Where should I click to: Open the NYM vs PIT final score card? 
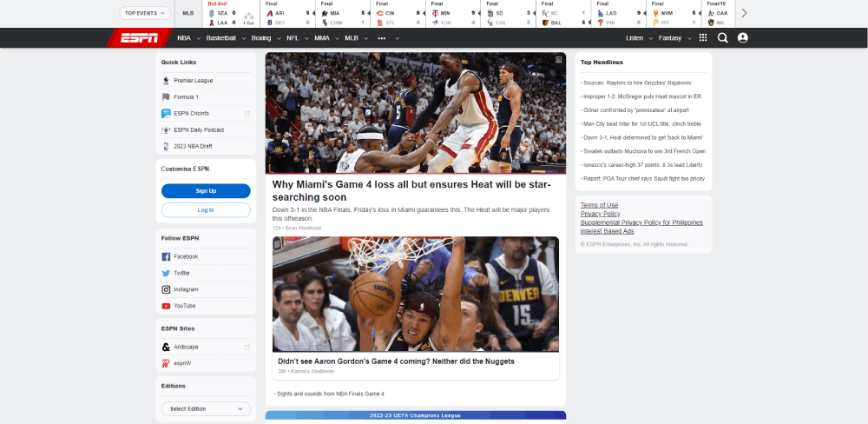pos(674,13)
